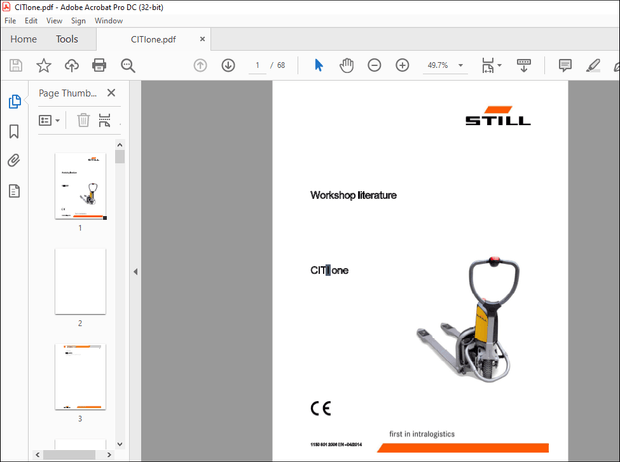Image resolution: width=620 pixels, height=462 pixels.
Task: Click the thumbnails vertical scrollbar handle
Action: (120, 157)
